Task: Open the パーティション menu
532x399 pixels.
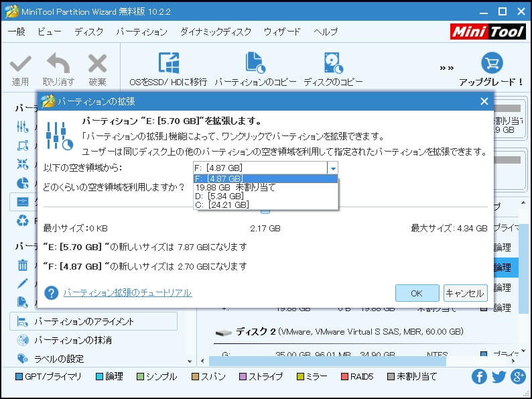Action: [x=142, y=32]
